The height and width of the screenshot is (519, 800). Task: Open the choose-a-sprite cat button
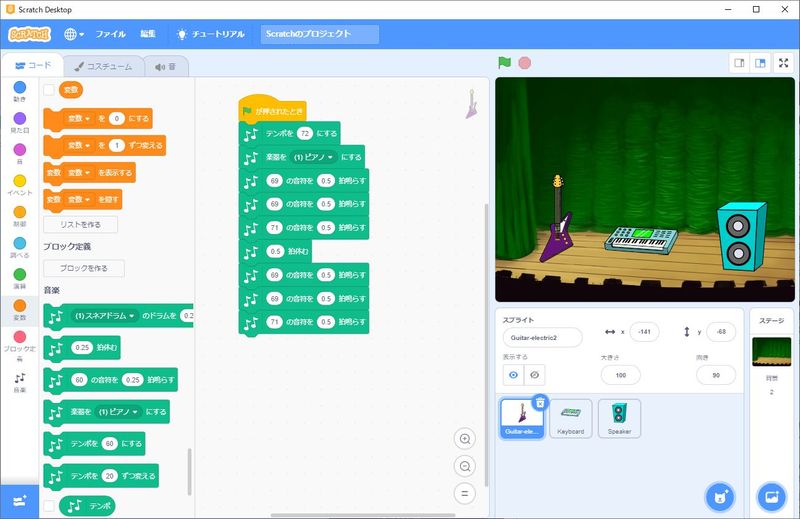[717, 495]
